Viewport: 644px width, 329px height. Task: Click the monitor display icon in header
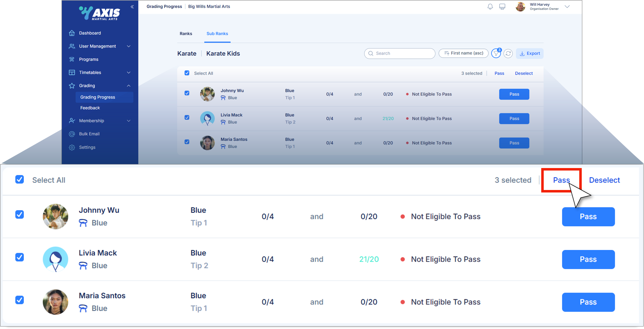pos(502,7)
